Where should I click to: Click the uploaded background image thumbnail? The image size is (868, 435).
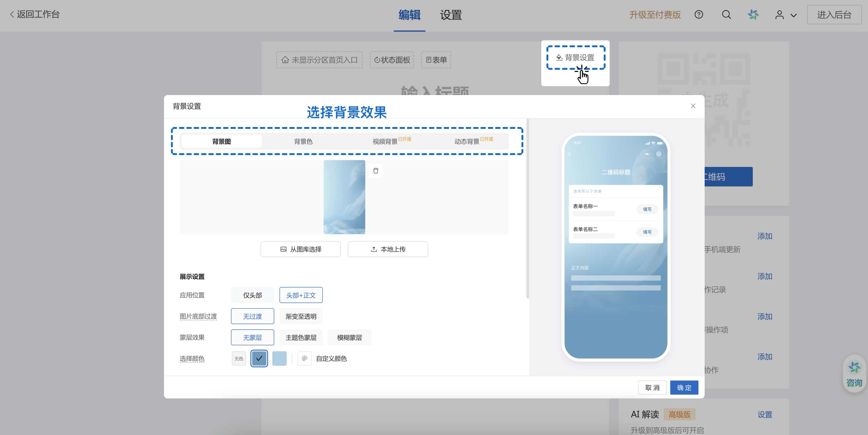pos(344,197)
